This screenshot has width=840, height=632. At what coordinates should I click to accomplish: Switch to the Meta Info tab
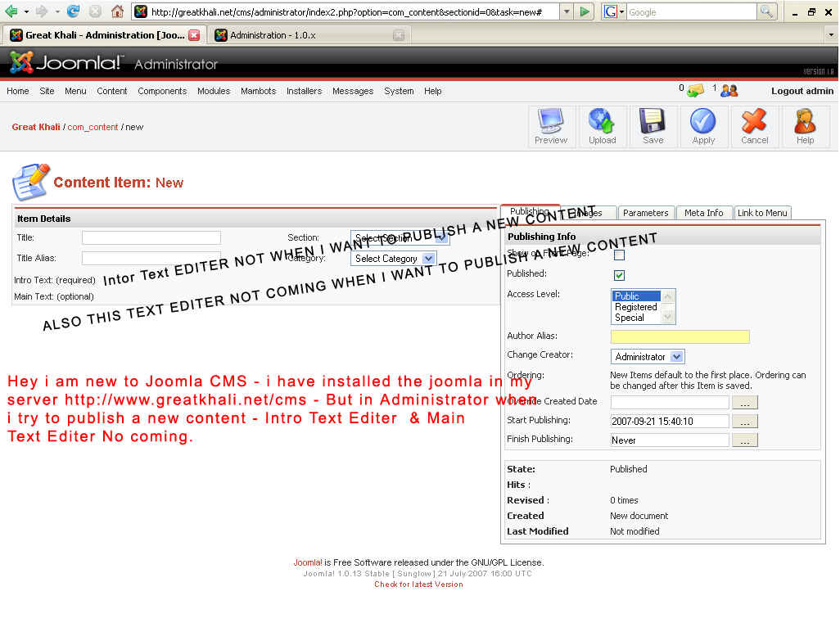point(703,213)
